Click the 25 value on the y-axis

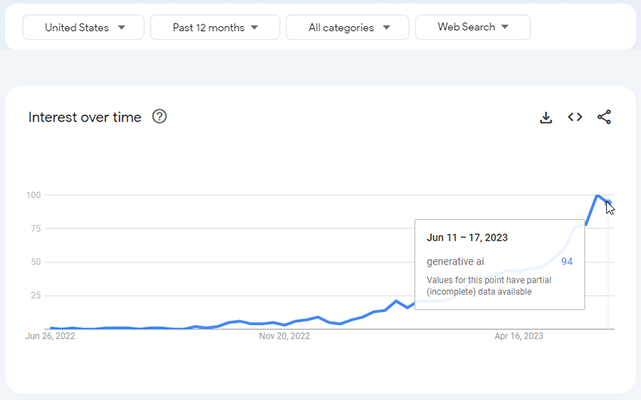click(x=35, y=296)
